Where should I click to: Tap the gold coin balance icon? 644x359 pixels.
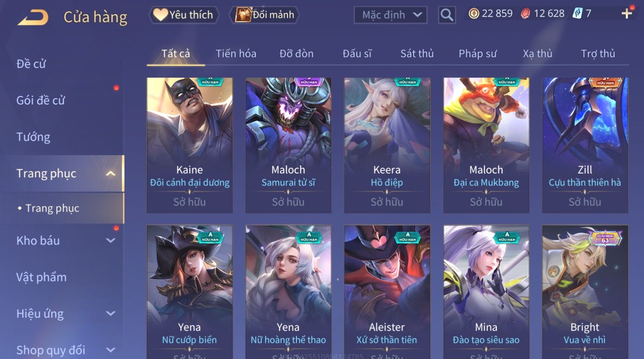coord(473,14)
